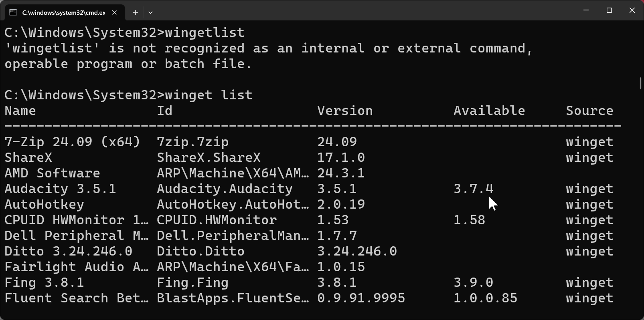Close the cmd.exe tab
This screenshot has width=644, height=320.
(114, 12)
